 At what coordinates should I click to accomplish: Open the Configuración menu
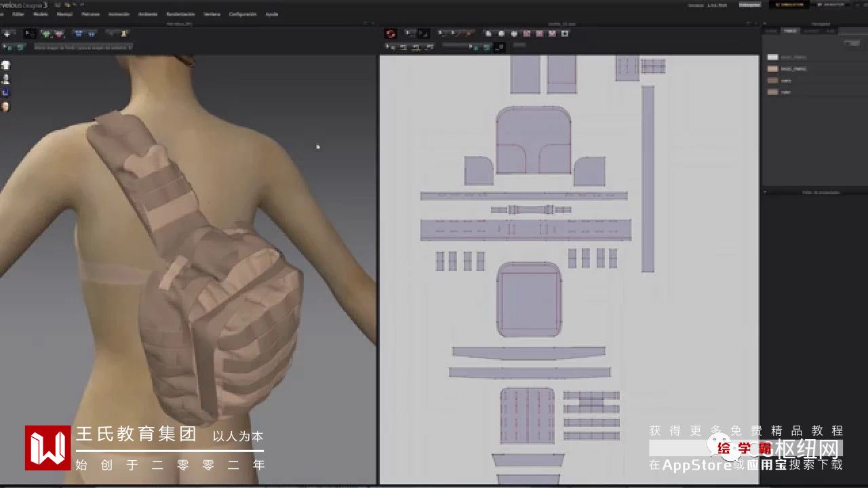pyautogui.click(x=243, y=14)
